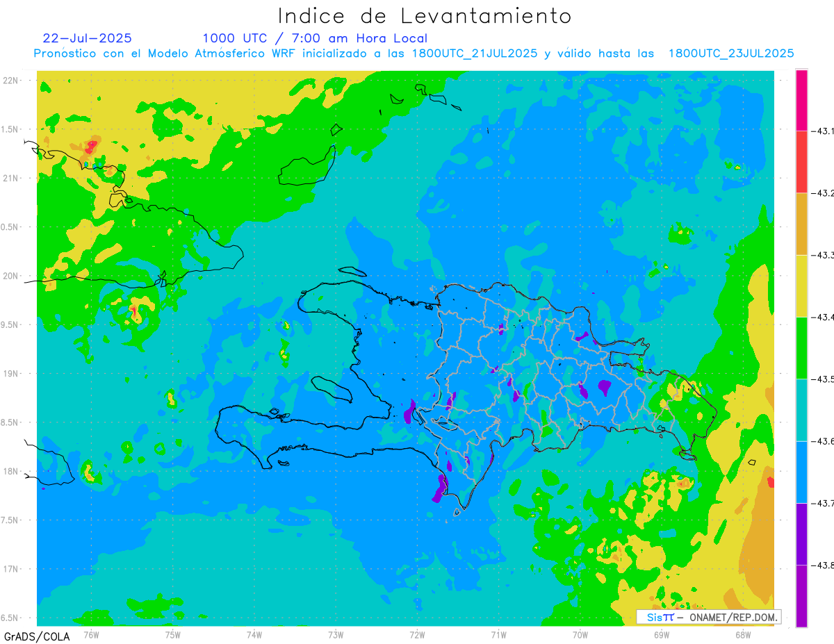The height and width of the screenshot is (644, 834).
Task: Click the latitude label '7.5N'
Action: [10, 520]
